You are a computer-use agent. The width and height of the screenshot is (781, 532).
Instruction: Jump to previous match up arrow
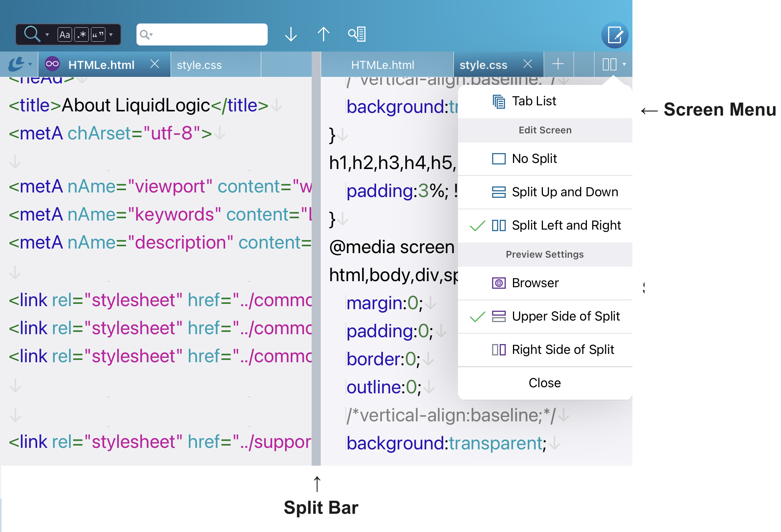pos(323,34)
